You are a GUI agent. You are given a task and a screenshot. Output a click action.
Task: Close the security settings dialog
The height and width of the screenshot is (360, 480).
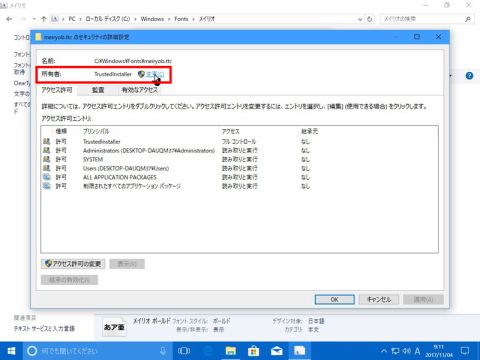tap(438, 37)
